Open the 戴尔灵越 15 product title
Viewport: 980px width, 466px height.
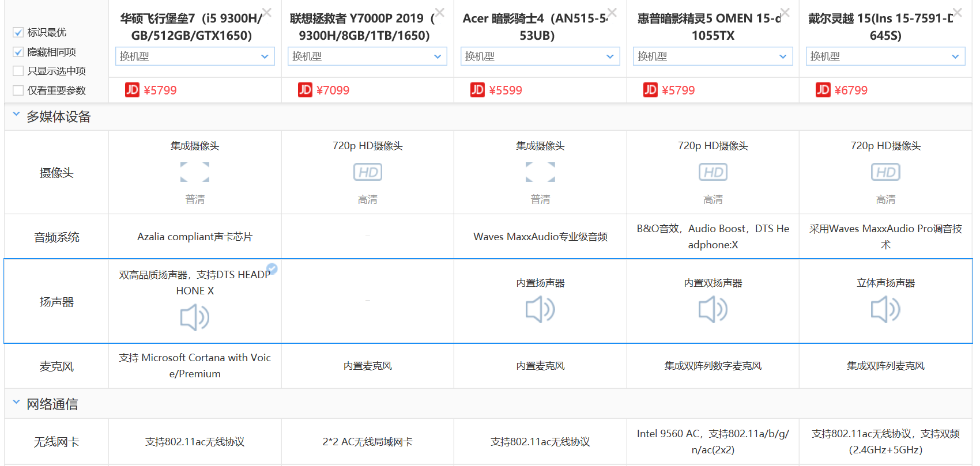tap(882, 27)
